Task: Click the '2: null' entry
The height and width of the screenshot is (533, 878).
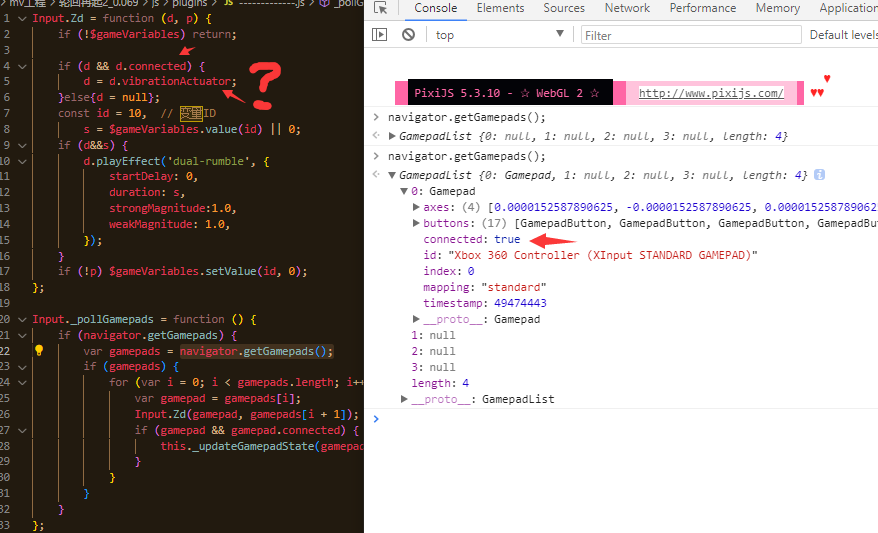Action: point(433,351)
